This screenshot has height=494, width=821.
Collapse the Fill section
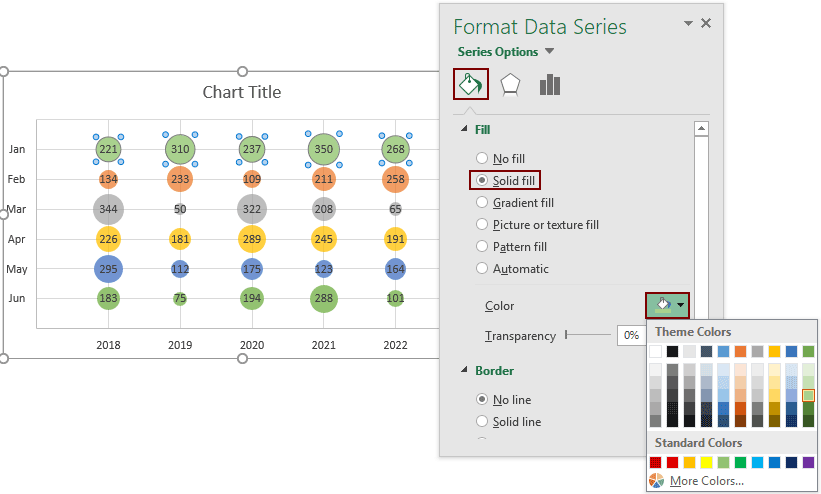pyautogui.click(x=464, y=129)
